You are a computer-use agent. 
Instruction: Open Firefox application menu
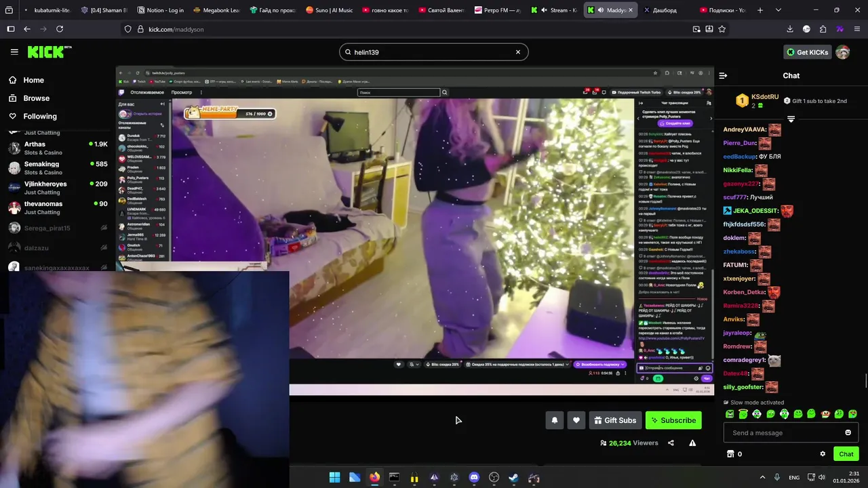click(x=857, y=29)
